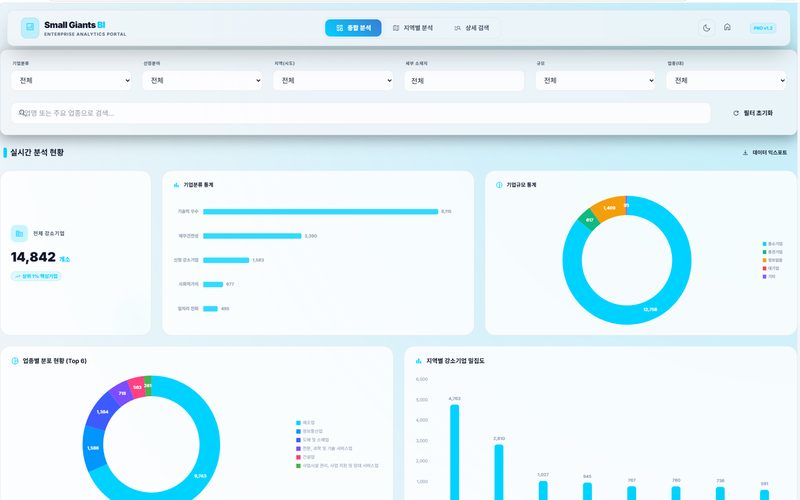Click the magnifier icon in search bar
Image resolution: width=800 pixels, height=500 pixels.
22,113
